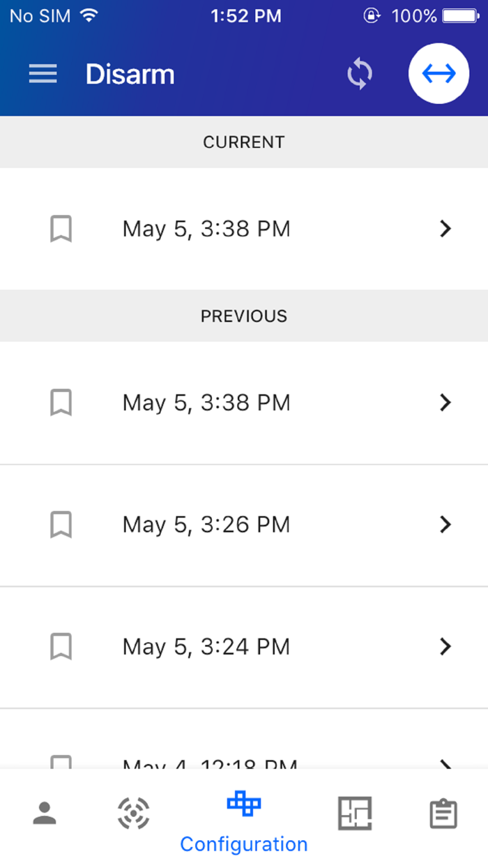Open partially visible May 4 entry

[244, 740]
